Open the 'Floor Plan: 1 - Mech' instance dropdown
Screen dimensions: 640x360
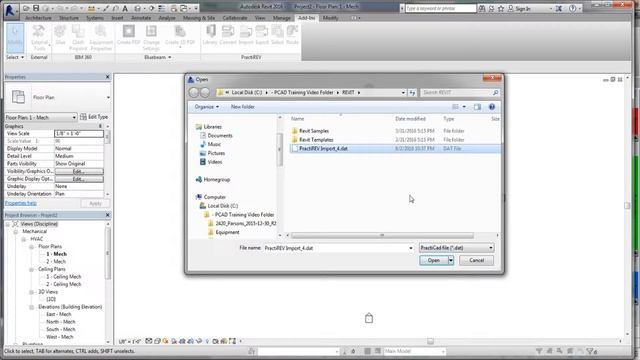point(74,117)
